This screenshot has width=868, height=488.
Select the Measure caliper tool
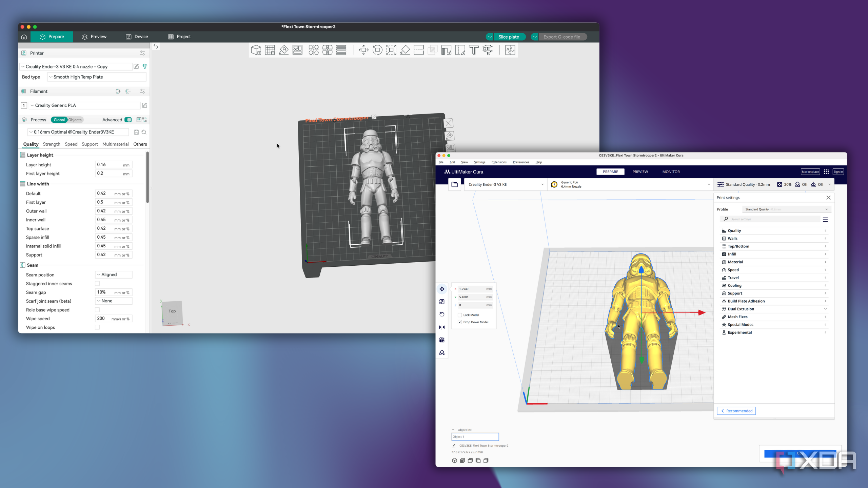pos(488,50)
